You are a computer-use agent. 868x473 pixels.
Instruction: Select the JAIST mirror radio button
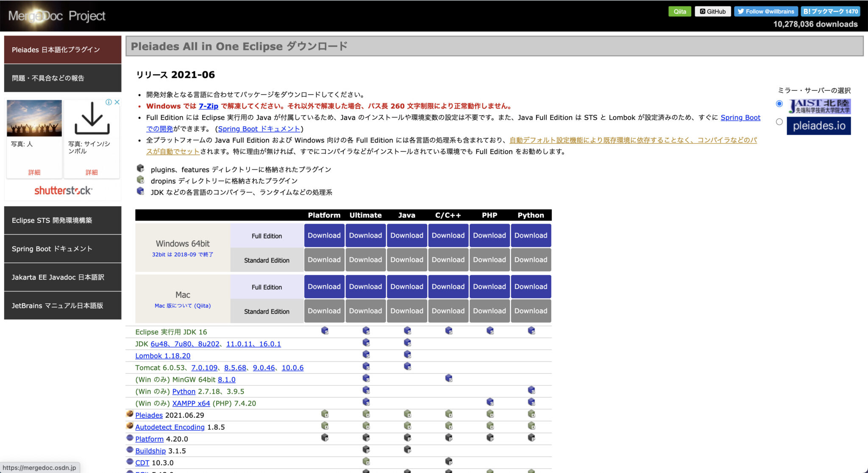coord(779,104)
